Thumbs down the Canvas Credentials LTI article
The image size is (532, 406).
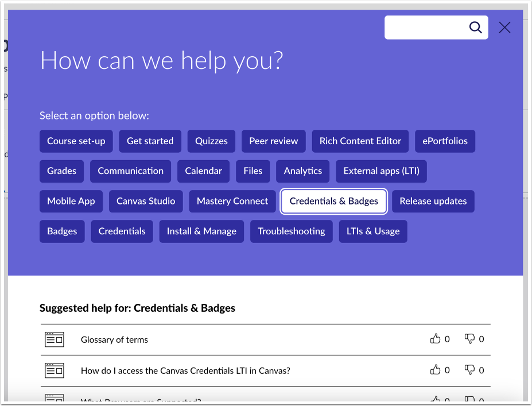[470, 370]
